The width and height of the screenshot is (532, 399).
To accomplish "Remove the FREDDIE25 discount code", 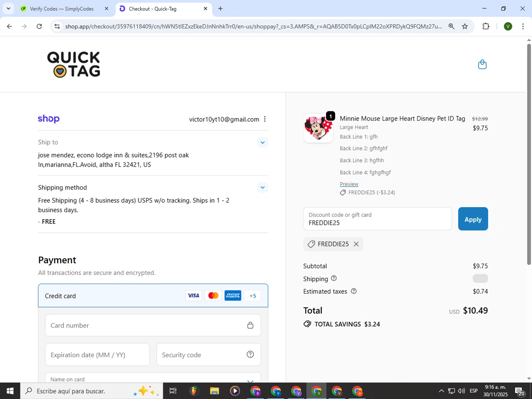I will coord(356,244).
